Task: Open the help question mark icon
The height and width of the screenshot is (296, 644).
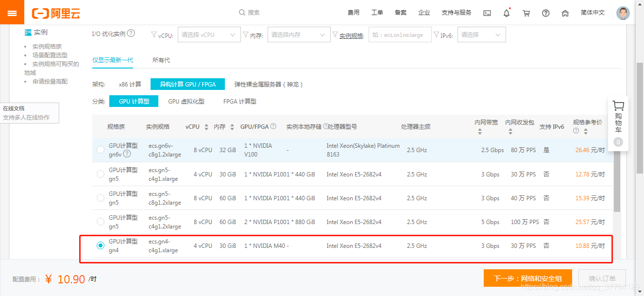Action: click(x=546, y=13)
